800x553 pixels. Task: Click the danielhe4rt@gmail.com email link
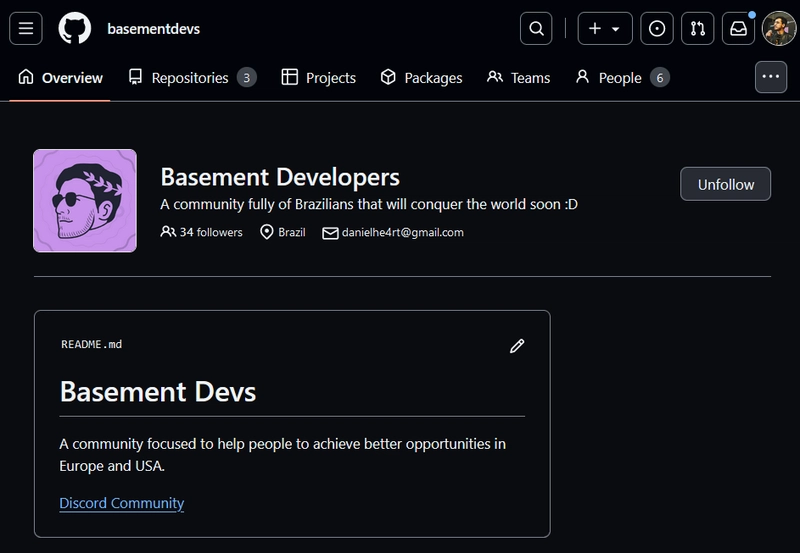(403, 232)
